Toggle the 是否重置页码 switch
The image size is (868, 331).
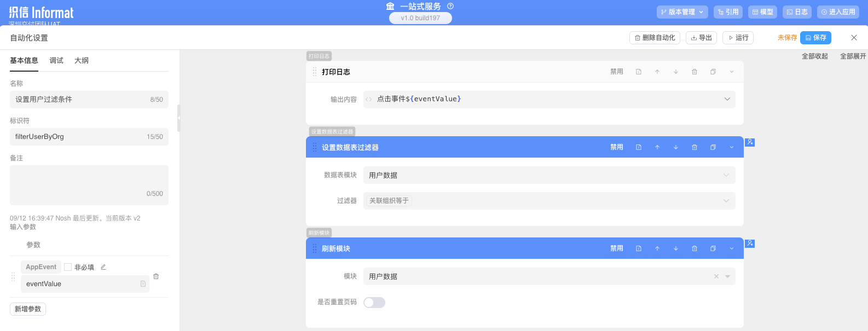pyautogui.click(x=374, y=303)
